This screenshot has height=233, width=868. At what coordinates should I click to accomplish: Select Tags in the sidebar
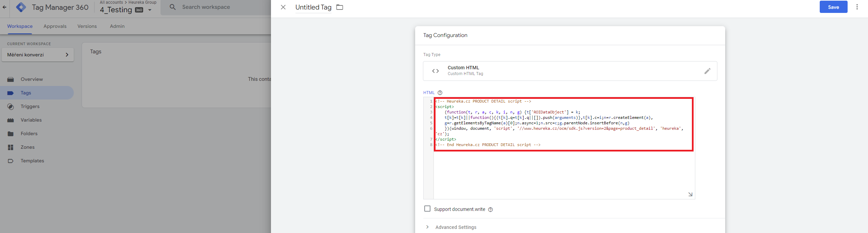(x=37, y=93)
